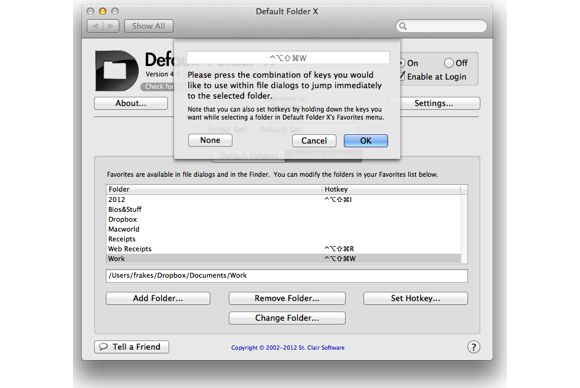Click the yellow minimize window button

[103, 11]
